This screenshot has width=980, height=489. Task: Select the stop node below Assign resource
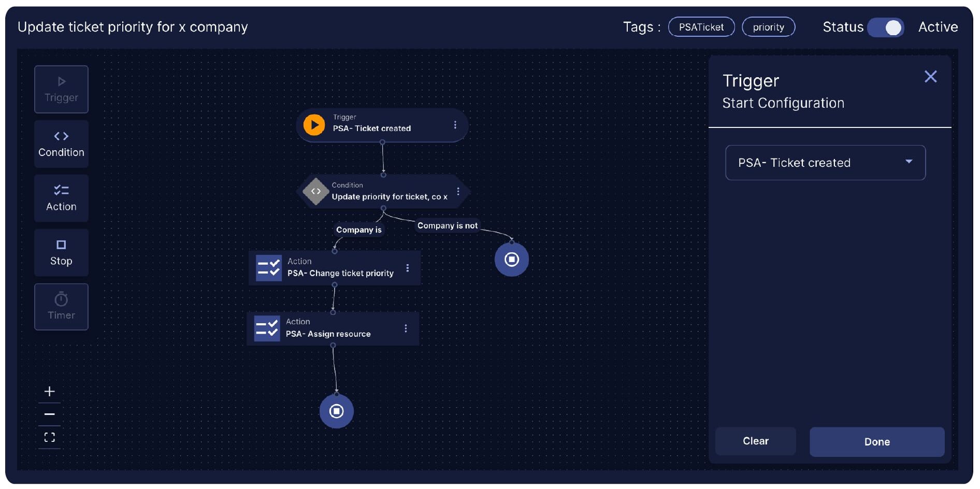click(x=337, y=411)
